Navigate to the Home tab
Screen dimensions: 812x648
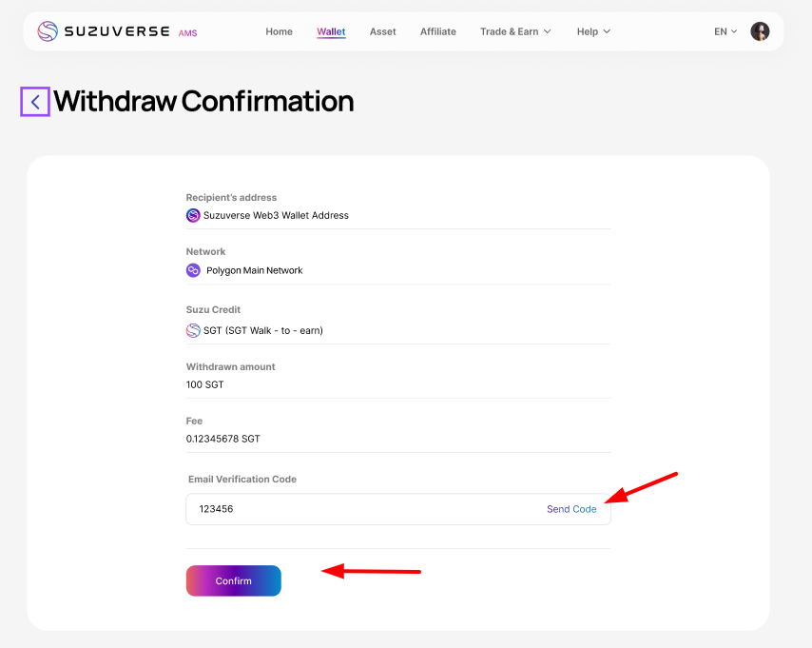pos(279,31)
